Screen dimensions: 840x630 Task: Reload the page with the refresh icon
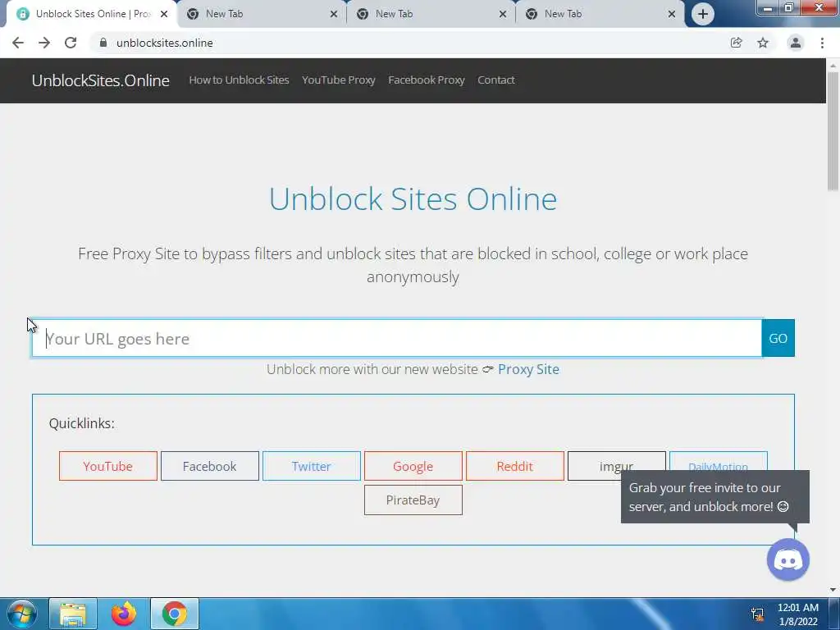point(71,43)
